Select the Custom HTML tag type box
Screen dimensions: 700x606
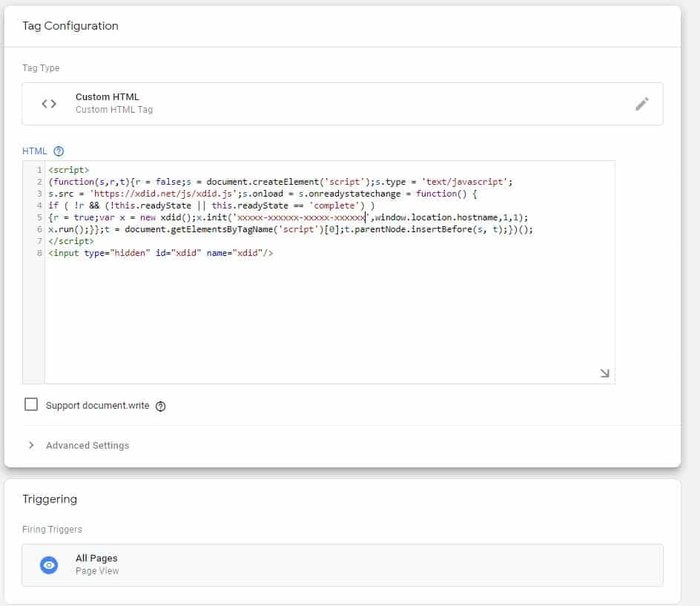click(343, 104)
